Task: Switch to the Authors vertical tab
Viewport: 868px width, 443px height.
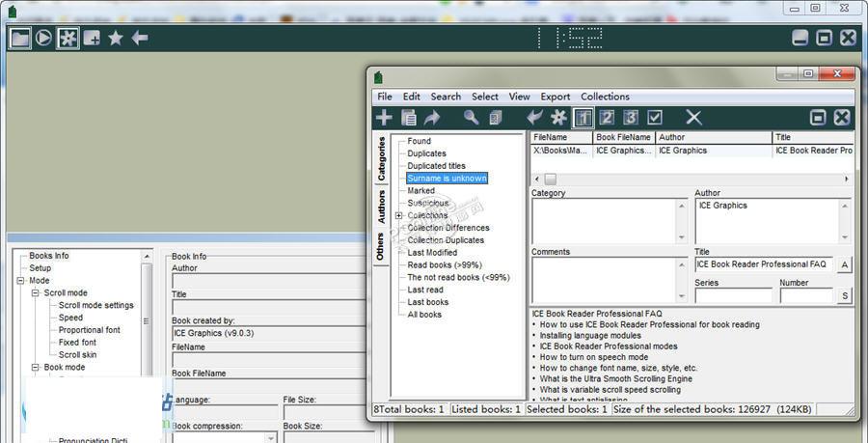Action: pos(381,207)
